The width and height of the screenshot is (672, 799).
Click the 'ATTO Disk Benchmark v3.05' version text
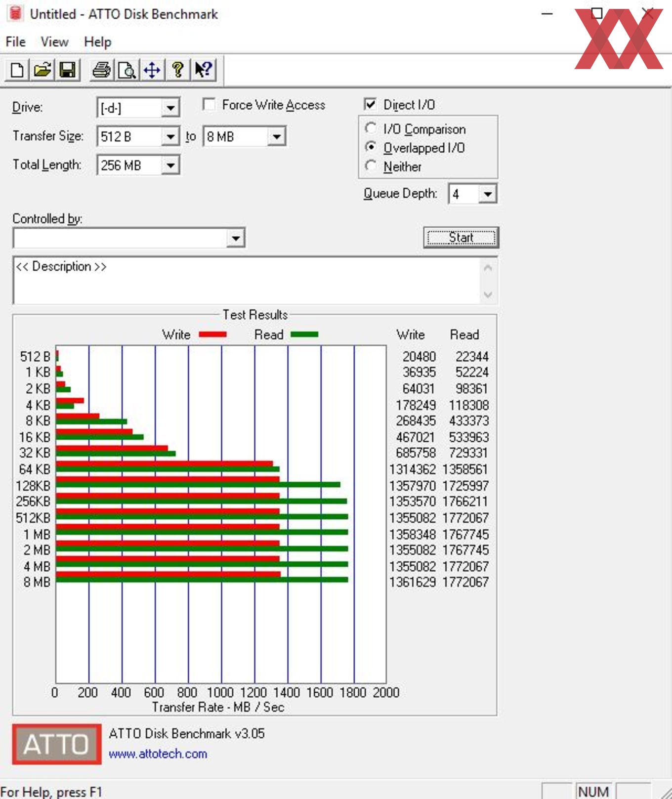click(187, 733)
